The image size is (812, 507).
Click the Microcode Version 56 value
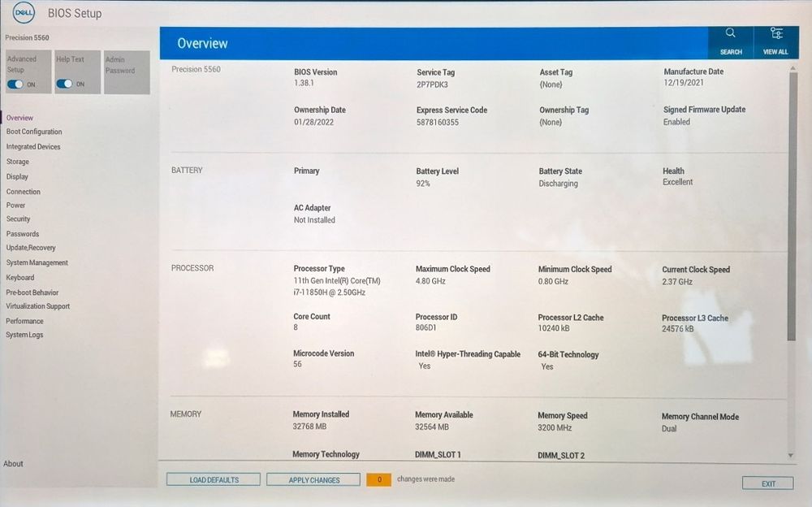click(x=297, y=365)
